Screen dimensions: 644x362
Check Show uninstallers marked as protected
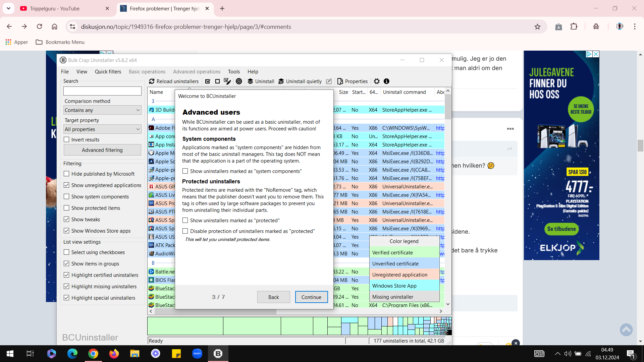pos(185,220)
